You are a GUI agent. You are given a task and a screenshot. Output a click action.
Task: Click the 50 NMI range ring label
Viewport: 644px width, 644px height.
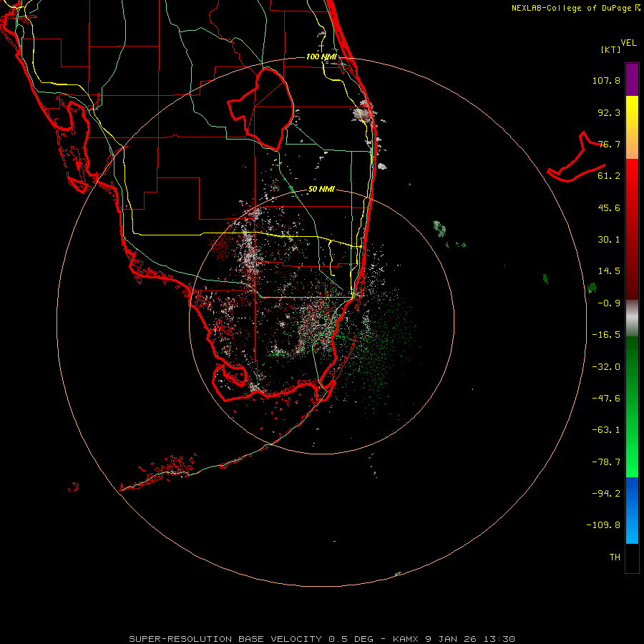coord(321,189)
